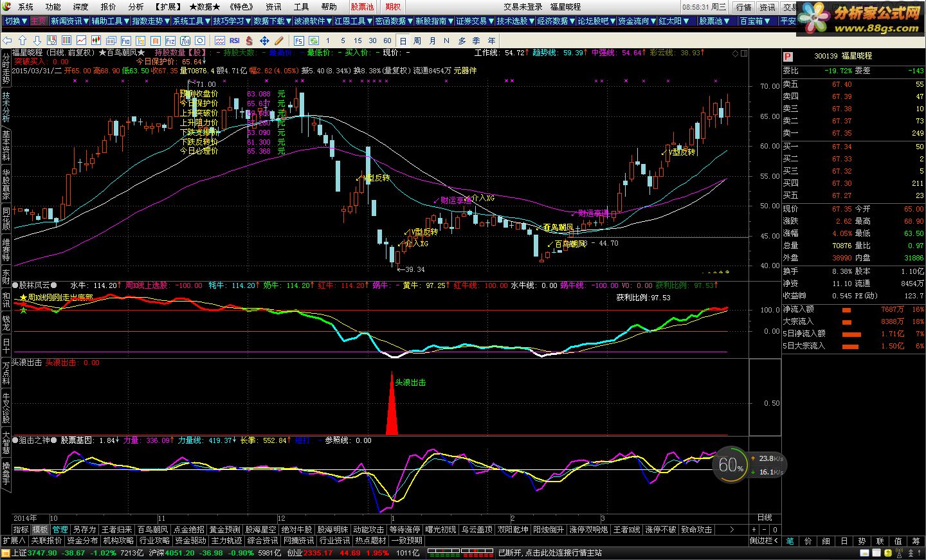
Task: Switch to the 百鸟朝凤 indicator tab
Action: point(152,530)
